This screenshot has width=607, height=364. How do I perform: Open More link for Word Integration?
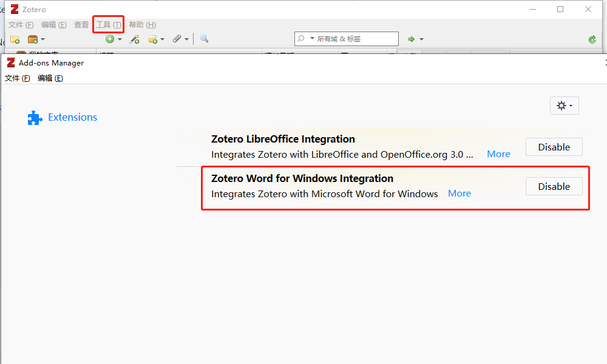[459, 194]
